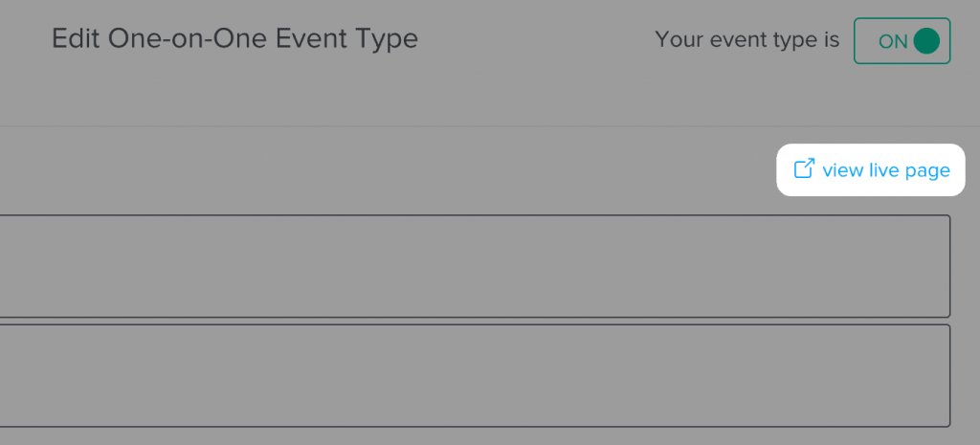Image resolution: width=980 pixels, height=445 pixels.
Task: Click the right edge of the first panel
Action: click(x=950, y=266)
